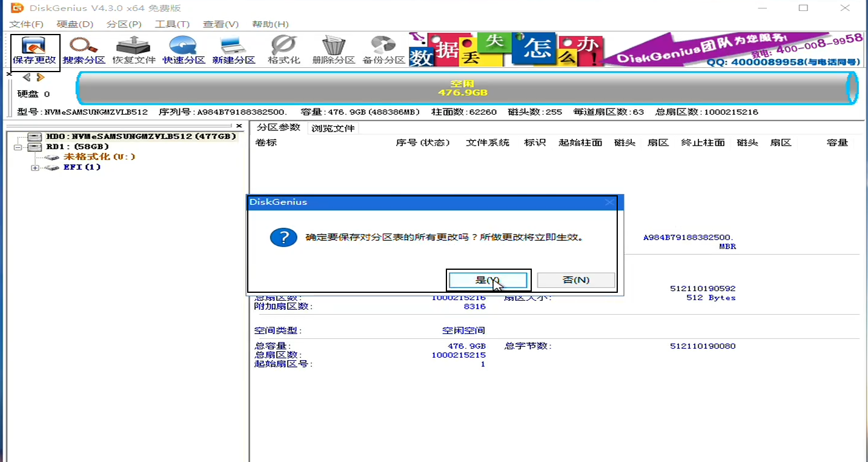868x462 pixels.
Task: Click the previous disk left arrow
Action: point(27,77)
